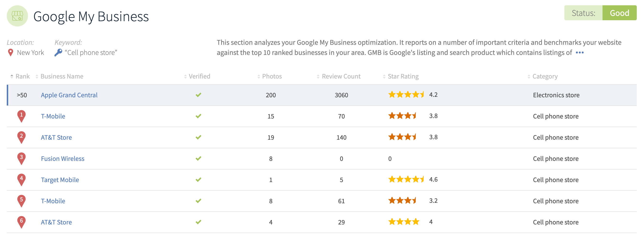Click the rank 1 map pin
Viewport: 644px width, 236px height.
click(21, 116)
